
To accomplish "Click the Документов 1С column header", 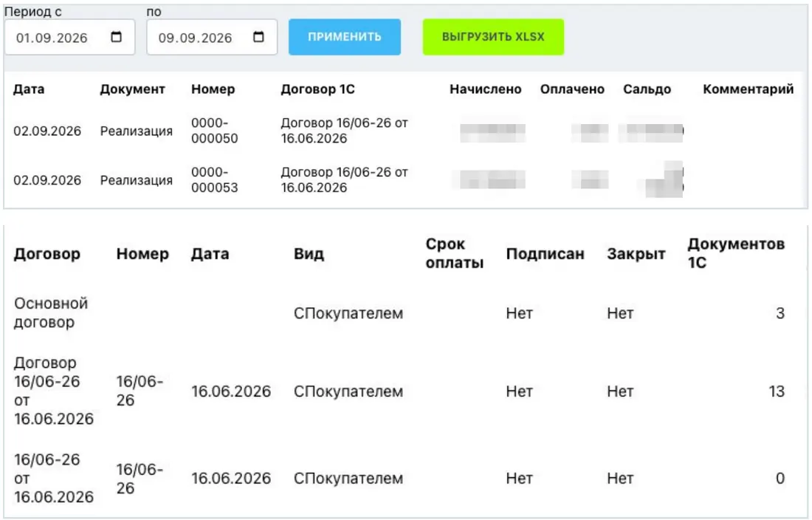I will point(736,253).
